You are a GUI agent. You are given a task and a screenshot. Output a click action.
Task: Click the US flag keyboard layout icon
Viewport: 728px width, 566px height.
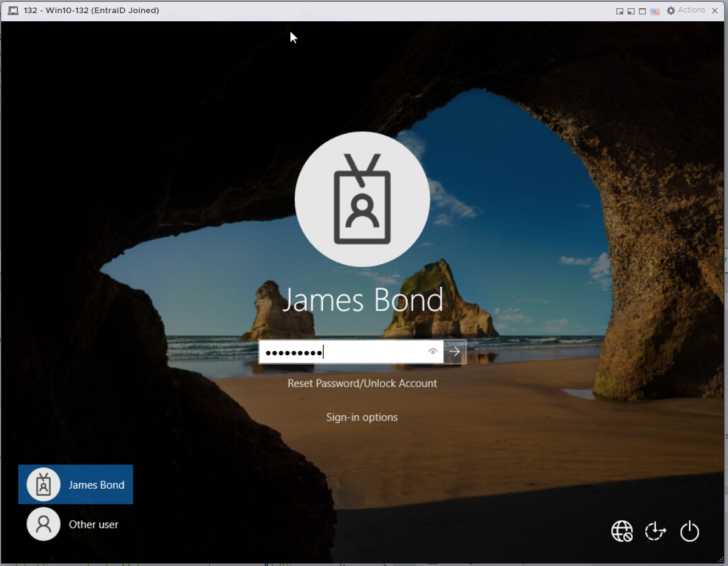[x=655, y=11]
